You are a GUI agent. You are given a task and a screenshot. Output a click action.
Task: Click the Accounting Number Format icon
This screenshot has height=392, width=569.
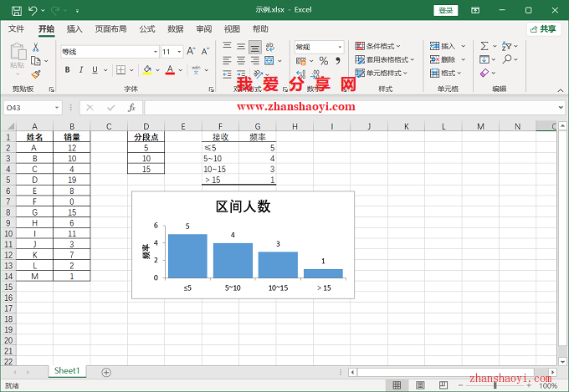coord(301,61)
